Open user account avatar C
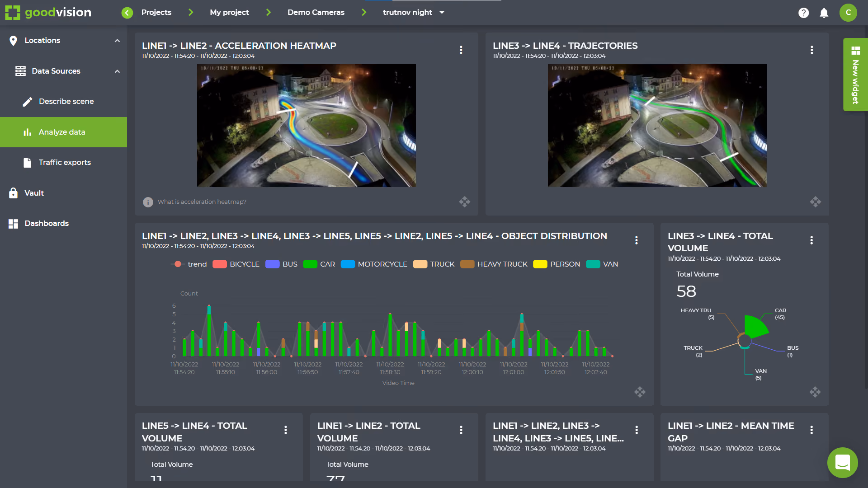This screenshot has width=868, height=488. pos(848,13)
